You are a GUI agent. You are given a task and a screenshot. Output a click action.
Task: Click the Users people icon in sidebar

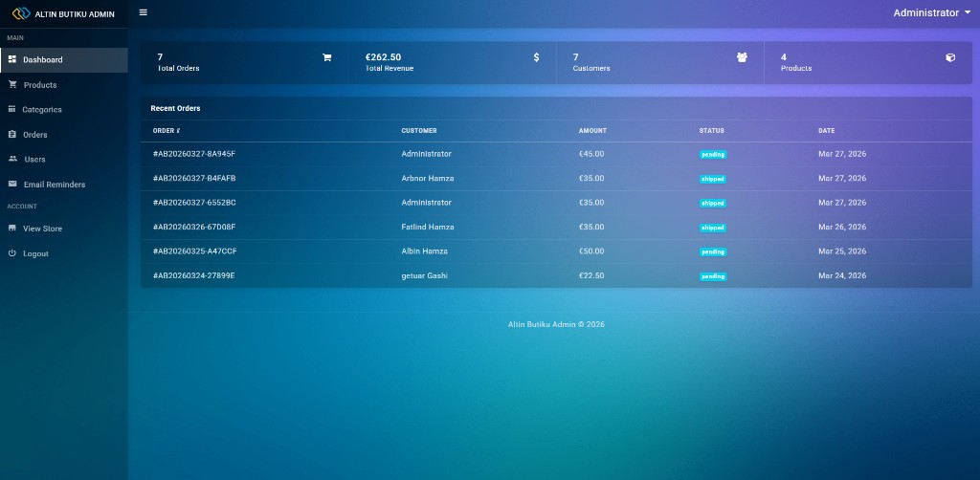(x=12, y=159)
